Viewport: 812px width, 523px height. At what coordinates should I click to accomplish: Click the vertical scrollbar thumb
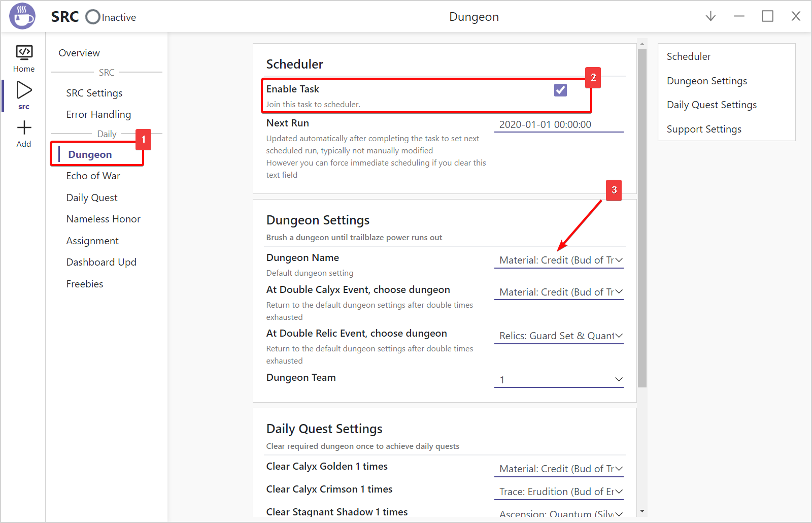pyautogui.click(x=642, y=218)
